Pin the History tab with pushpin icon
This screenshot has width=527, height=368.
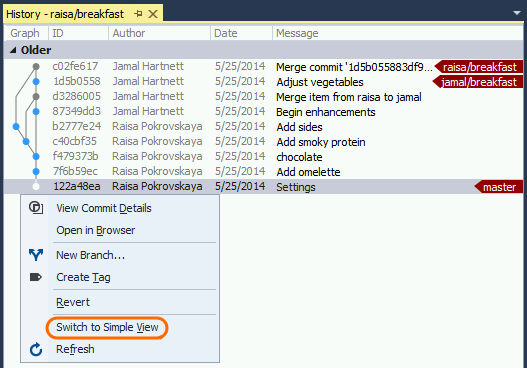tap(138, 14)
